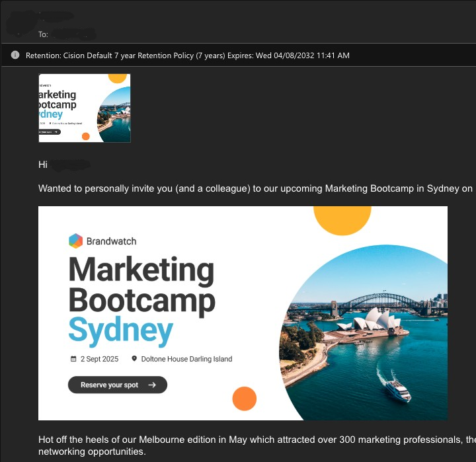Click the arrow on Reserve your spot button
Viewport: 476px width, 462px height.
(152, 385)
